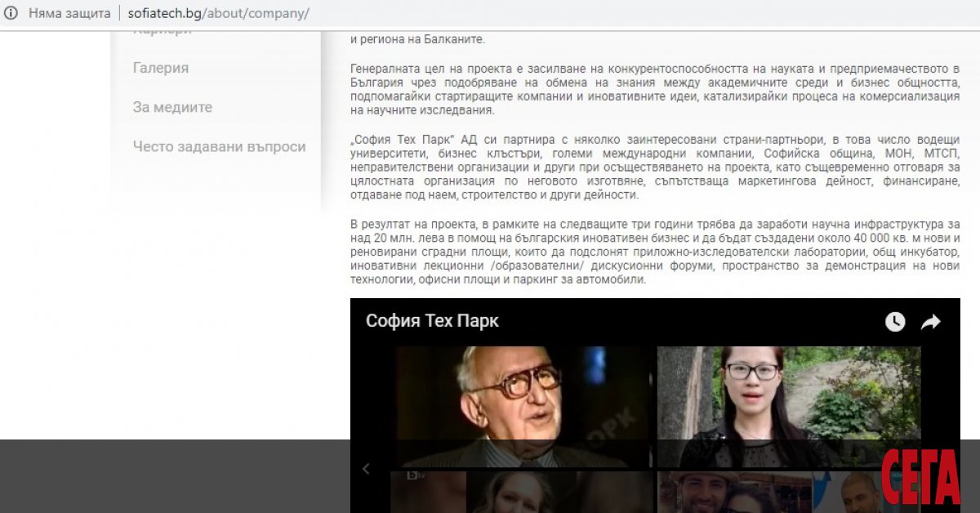
Task: Select the paragraph starting „София Тех Парк“ АД
Action: coord(655,167)
